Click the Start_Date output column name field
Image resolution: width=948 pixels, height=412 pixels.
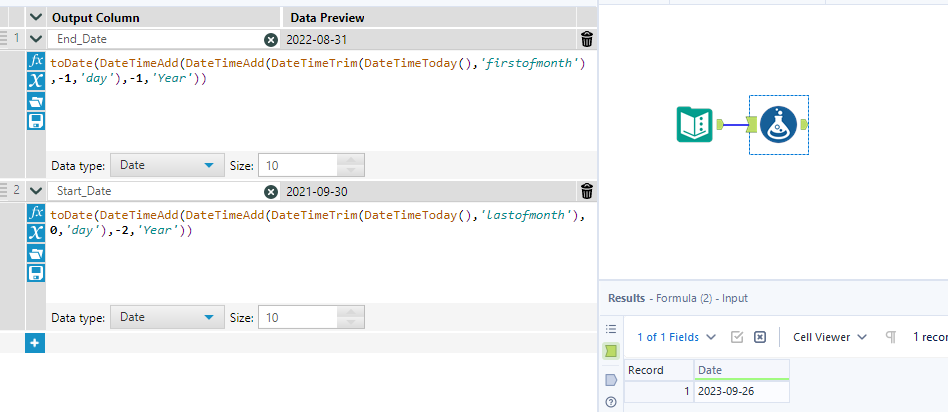click(155, 191)
